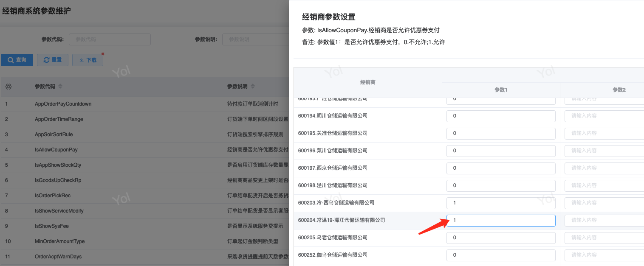Click the 订货端搜索引擎排序规则 description cell

[255, 134]
